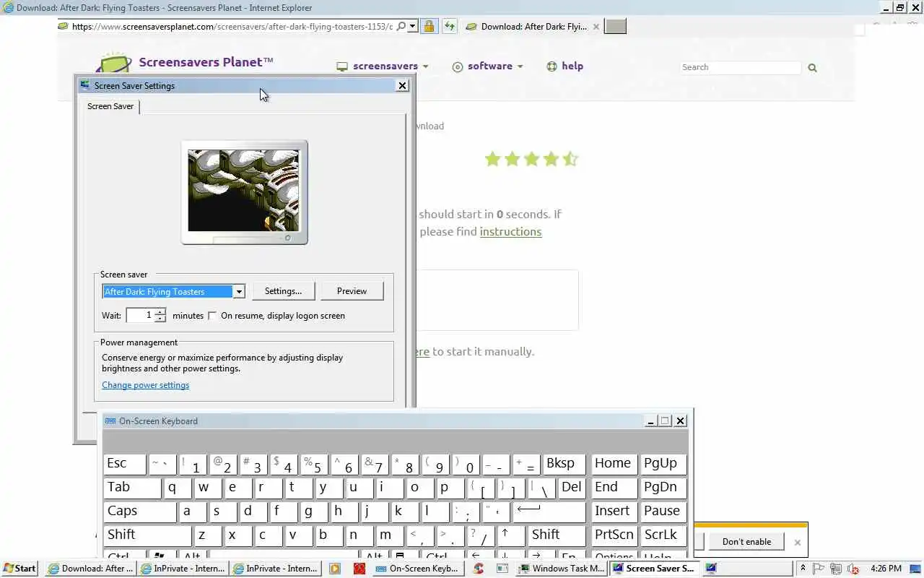The width and height of the screenshot is (924, 578).
Task: Click the instructions link on the page
Action: click(510, 232)
